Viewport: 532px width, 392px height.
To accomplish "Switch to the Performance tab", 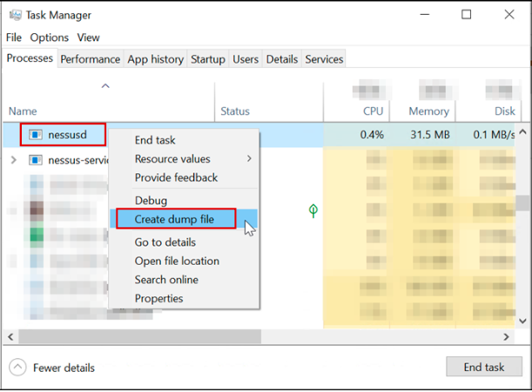I will click(91, 59).
